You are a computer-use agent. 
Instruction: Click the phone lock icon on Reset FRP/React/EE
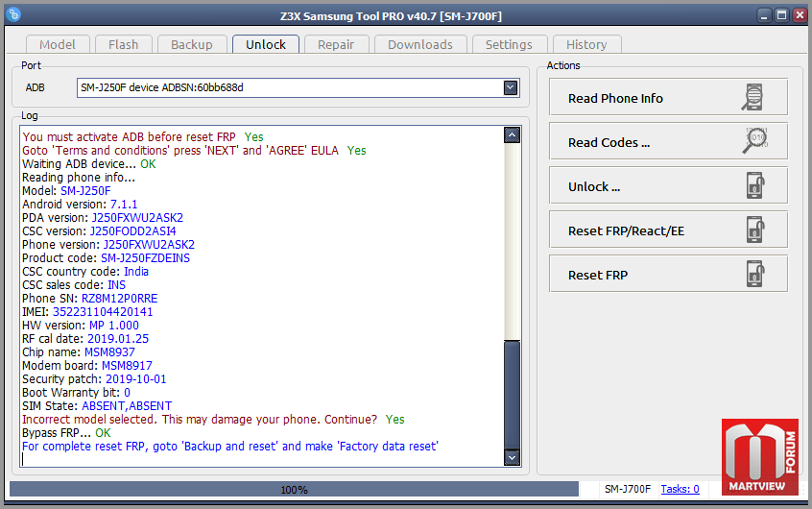coord(755,230)
